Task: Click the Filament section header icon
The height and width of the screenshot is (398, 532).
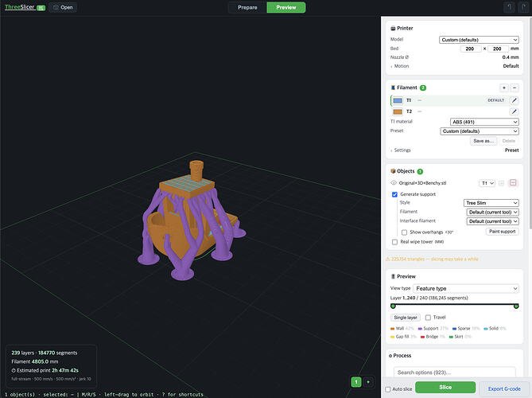Action: pos(393,88)
